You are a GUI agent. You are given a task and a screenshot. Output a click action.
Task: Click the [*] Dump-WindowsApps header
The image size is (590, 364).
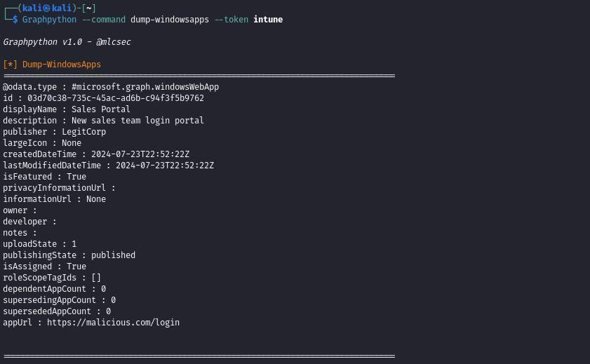tap(52, 65)
